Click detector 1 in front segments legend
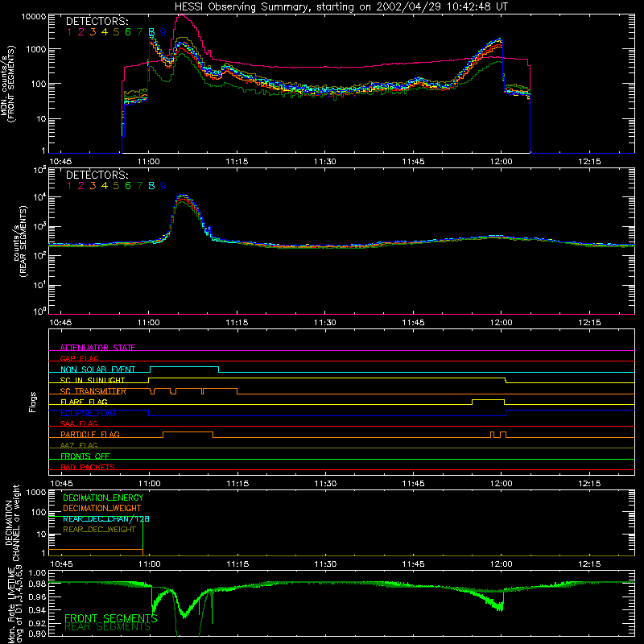 click(69, 32)
